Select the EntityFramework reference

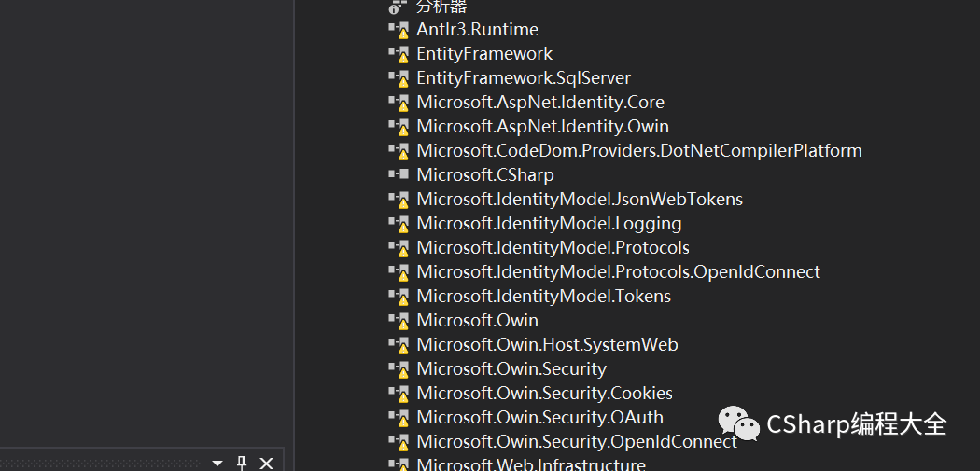484,54
